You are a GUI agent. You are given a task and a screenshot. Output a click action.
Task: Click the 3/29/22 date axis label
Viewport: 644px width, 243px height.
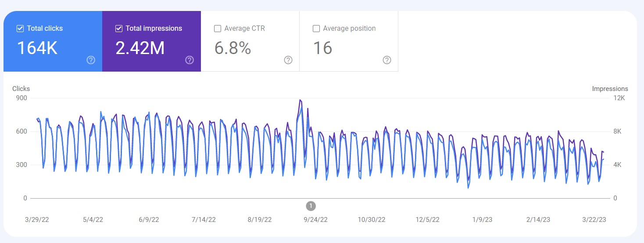pos(37,220)
